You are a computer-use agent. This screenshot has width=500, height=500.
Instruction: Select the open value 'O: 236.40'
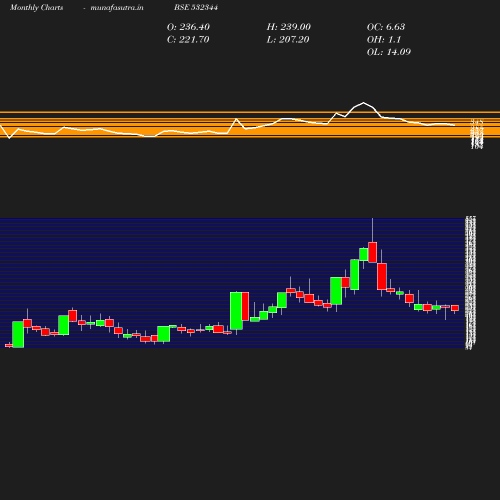coord(188,27)
